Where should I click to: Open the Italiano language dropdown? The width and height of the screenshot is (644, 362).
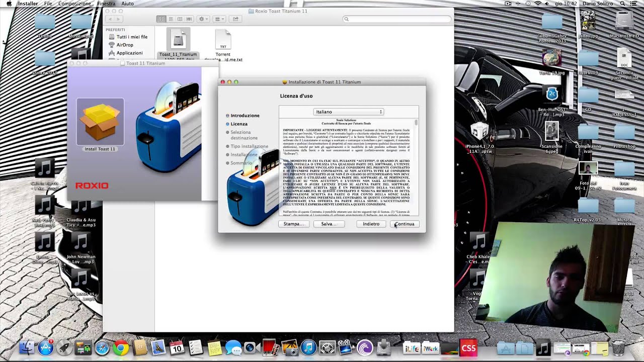pyautogui.click(x=349, y=112)
